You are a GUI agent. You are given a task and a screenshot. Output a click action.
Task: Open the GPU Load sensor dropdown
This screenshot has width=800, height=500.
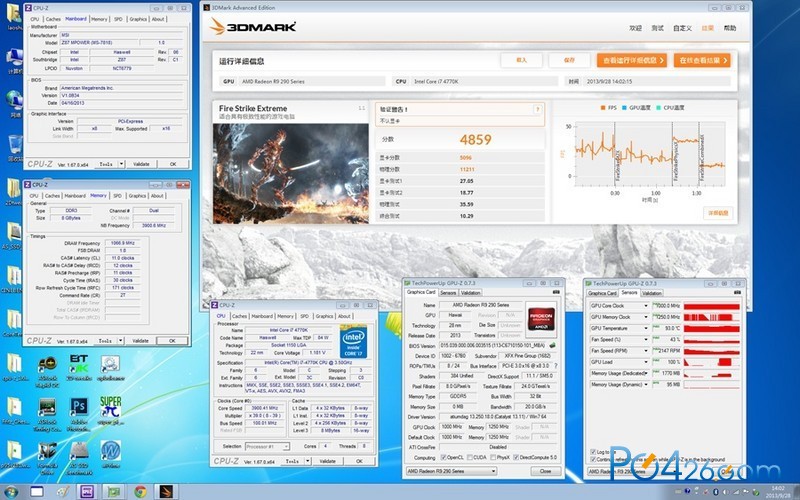[646, 362]
